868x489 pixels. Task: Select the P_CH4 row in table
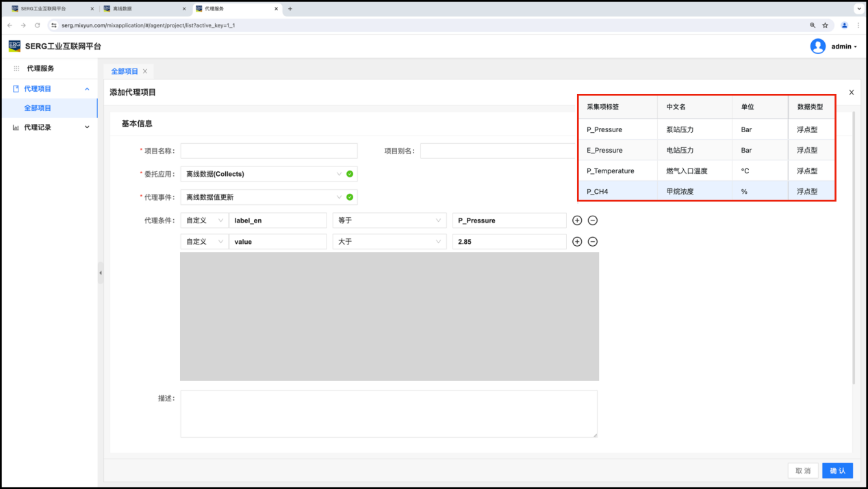coord(706,192)
